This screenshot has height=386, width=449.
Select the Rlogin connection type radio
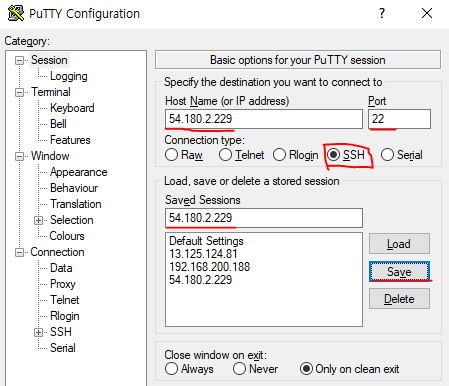[279, 155]
